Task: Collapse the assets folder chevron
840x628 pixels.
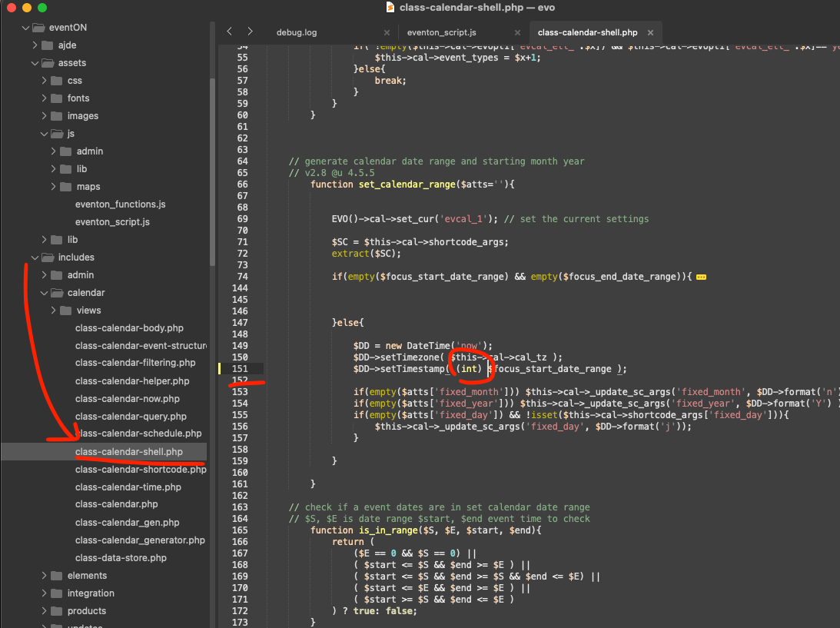Action: coord(35,63)
